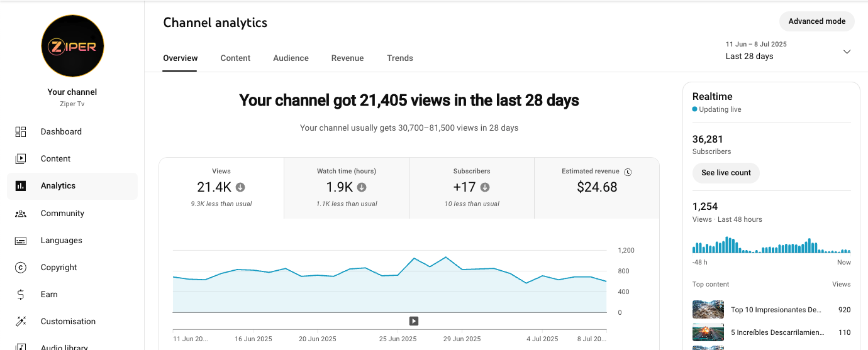Click the clock icon beside Estimated revenue
The width and height of the screenshot is (868, 350).
pyautogui.click(x=628, y=172)
